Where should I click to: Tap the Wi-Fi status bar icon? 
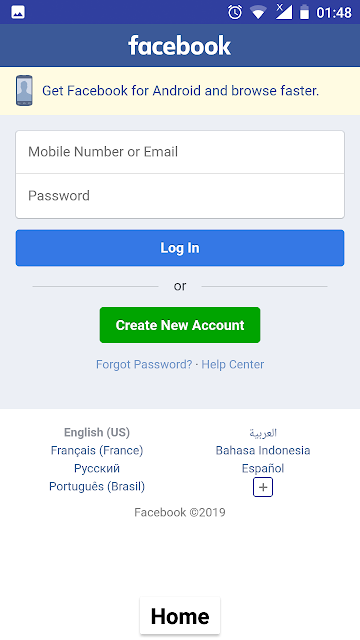pos(258,12)
